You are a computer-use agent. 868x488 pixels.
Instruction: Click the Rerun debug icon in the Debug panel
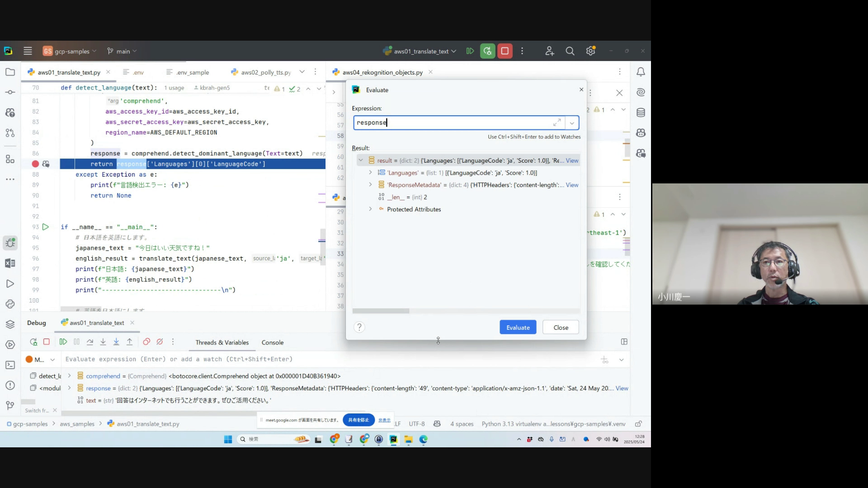point(33,342)
